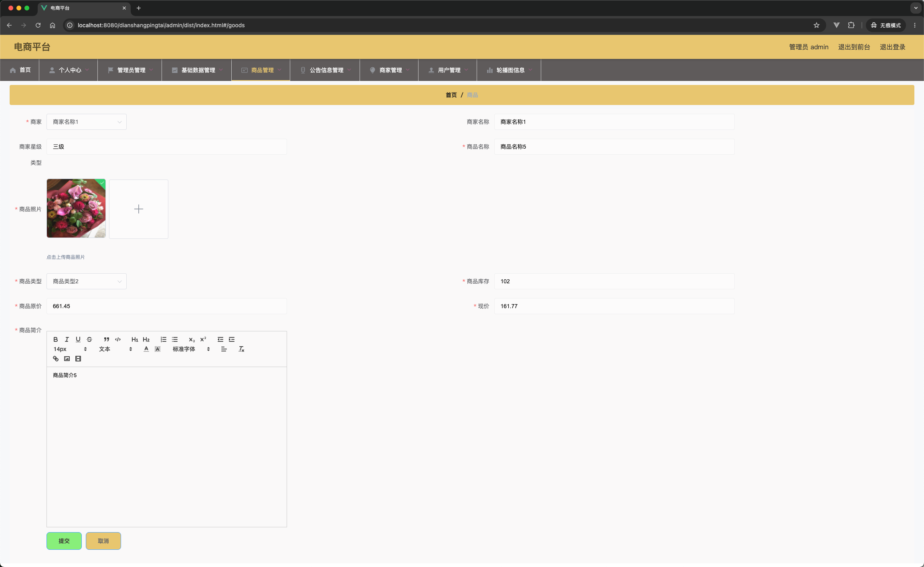Click 首页 in the breadcrumb
This screenshot has height=567, width=924.
click(x=451, y=95)
